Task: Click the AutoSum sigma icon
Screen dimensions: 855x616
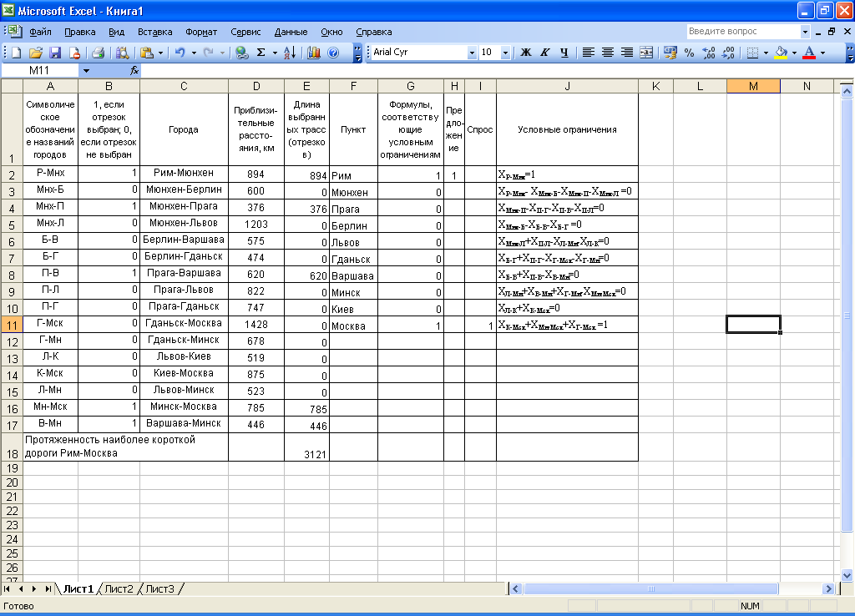Action: pos(261,52)
